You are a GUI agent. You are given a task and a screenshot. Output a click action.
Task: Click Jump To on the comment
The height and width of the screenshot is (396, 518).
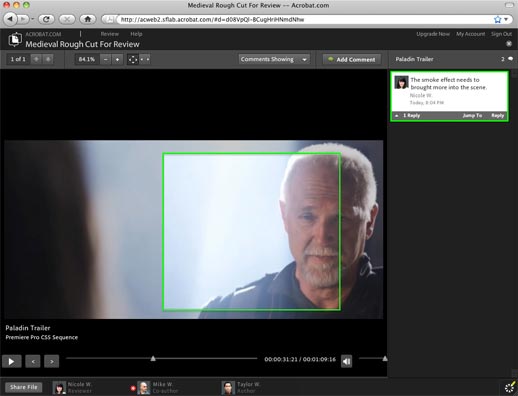(472, 115)
